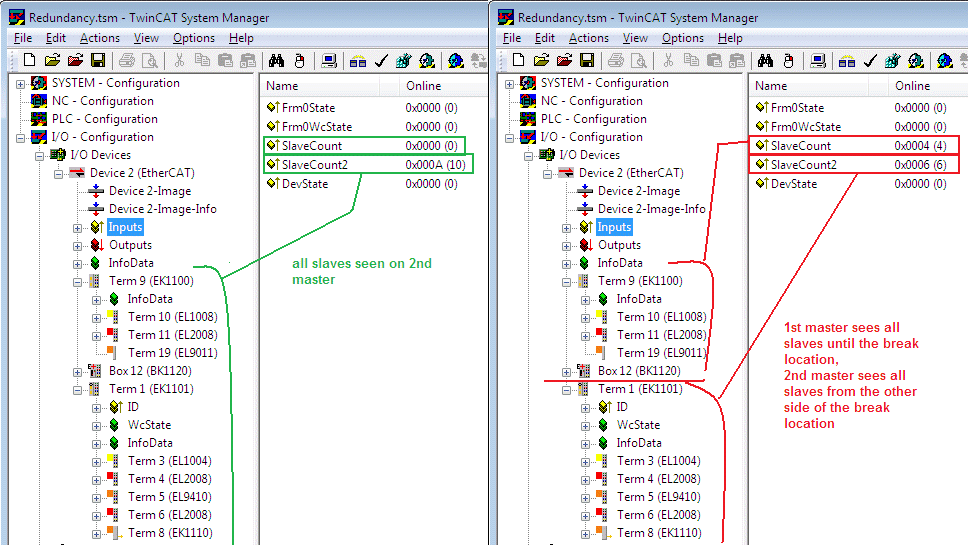Image resolution: width=968 pixels, height=545 pixels.
Task: Select SlaveCount row in right window list
Action: point(854,146)
